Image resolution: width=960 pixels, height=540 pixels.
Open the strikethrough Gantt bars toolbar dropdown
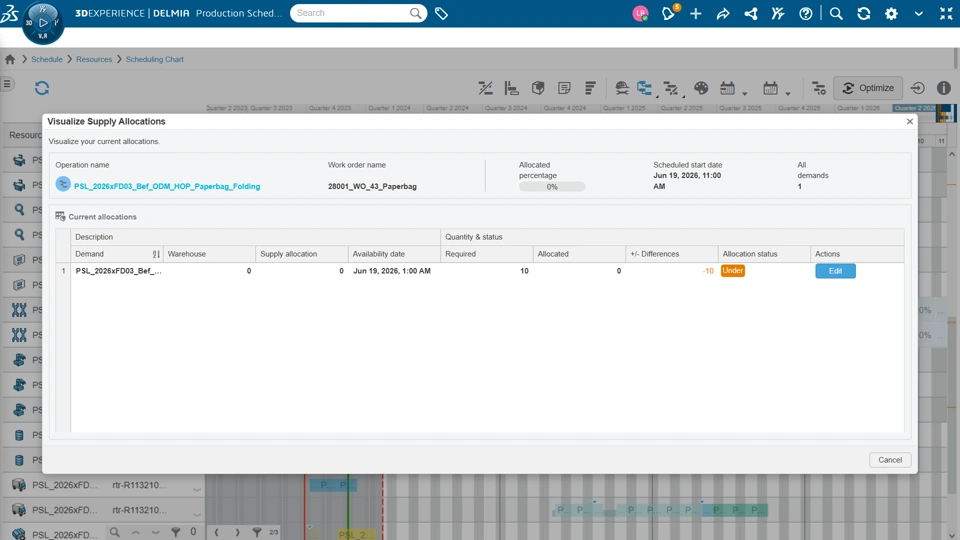coord(672,88)
